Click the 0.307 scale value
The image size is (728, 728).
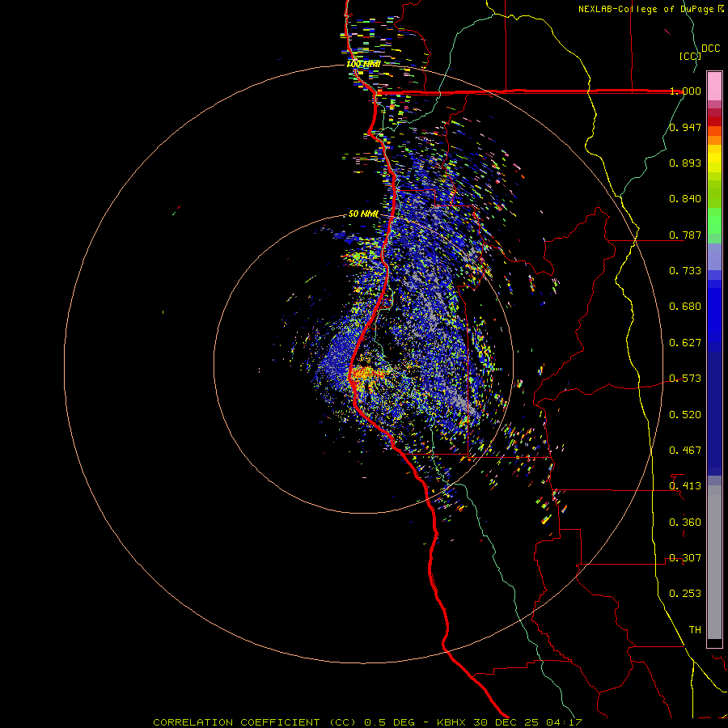[685, 558]
